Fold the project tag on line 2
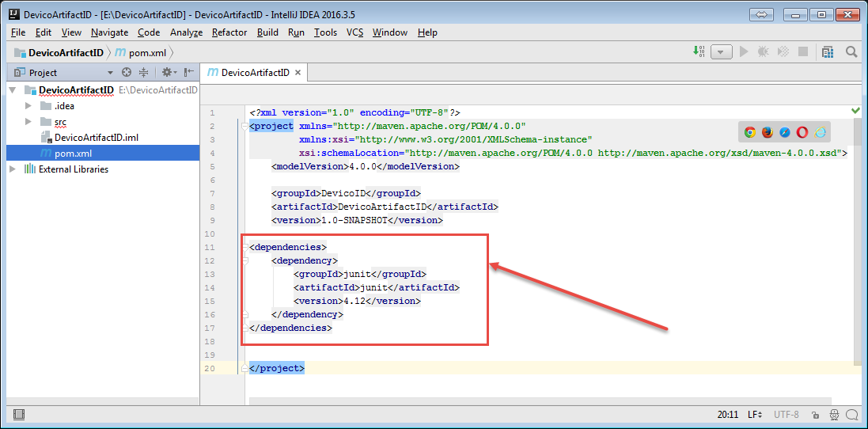The height and width of the screenshot is (429, 868). click(245, 126)
